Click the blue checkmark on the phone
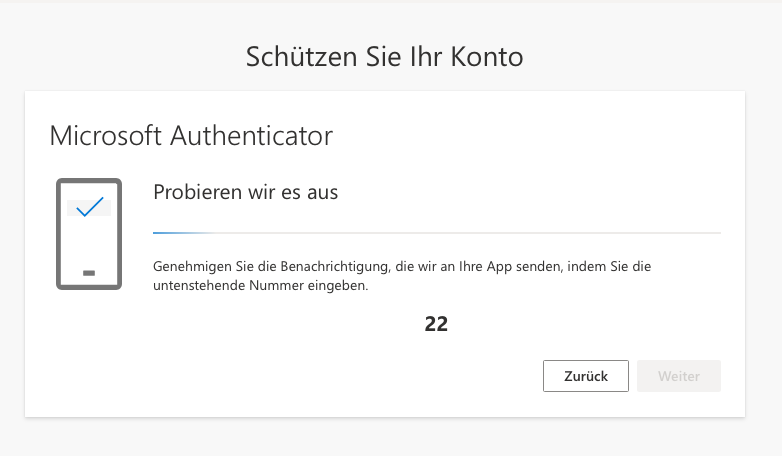Viewport: 782px width, 456px height. click(89, 207)
